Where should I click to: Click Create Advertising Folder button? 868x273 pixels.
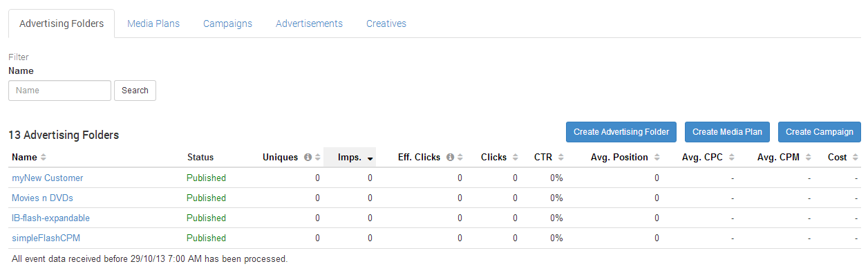pos(621,132)
